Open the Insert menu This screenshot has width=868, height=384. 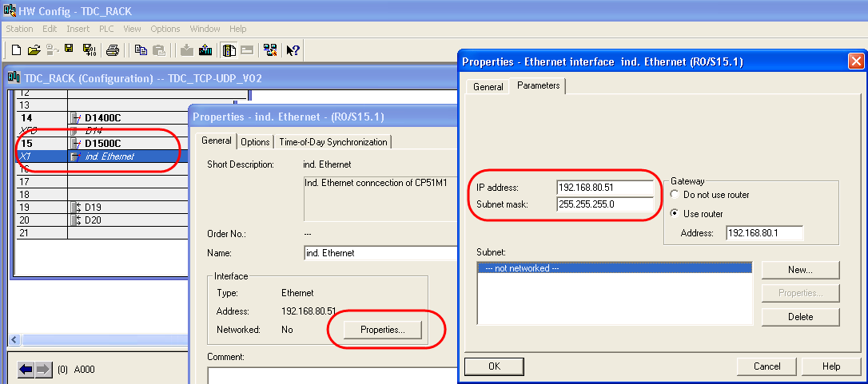[x=78, y=29]
